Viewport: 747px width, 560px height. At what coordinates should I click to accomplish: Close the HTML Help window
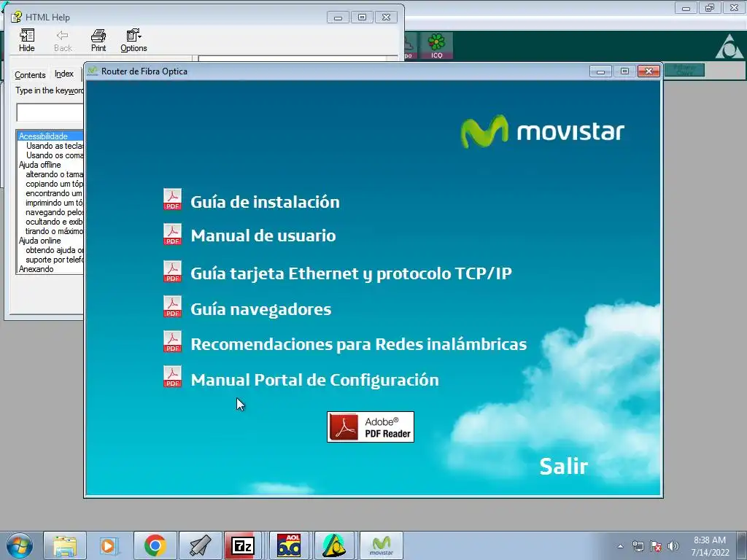click(x=386, y=17)
